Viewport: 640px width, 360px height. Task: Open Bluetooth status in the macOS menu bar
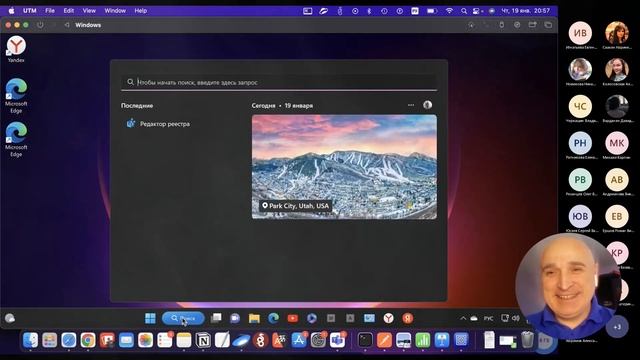369,11
